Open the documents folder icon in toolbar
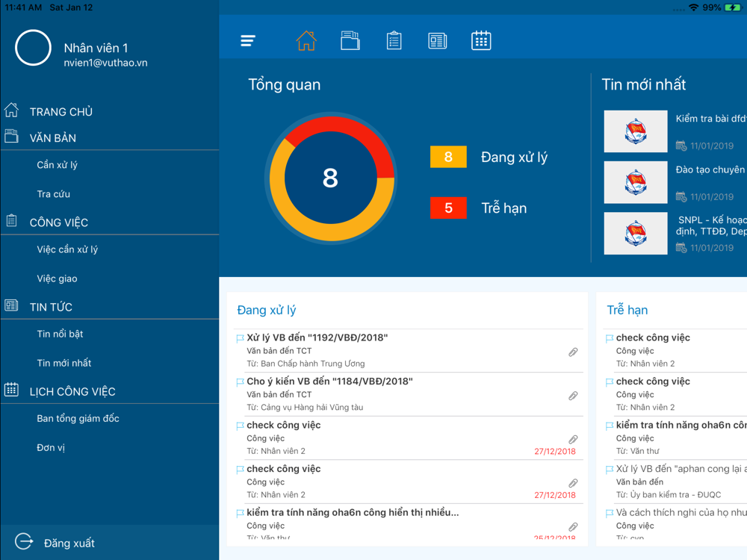This screenshot has height=560, width=747. coord(350,40)
